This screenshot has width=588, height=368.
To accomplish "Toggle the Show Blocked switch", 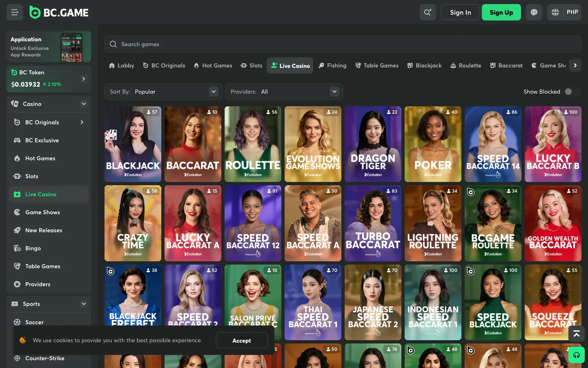I will [572, 92].
